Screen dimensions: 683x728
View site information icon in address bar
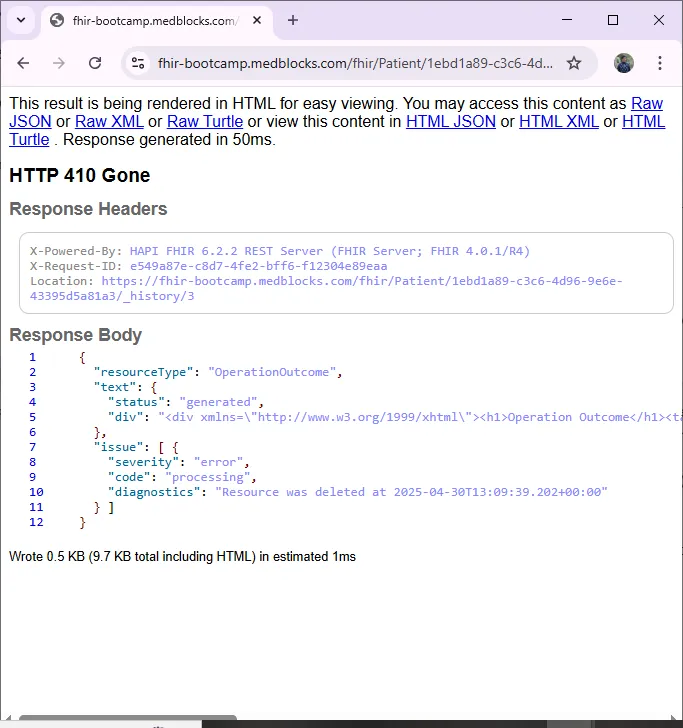click(139, 63)
